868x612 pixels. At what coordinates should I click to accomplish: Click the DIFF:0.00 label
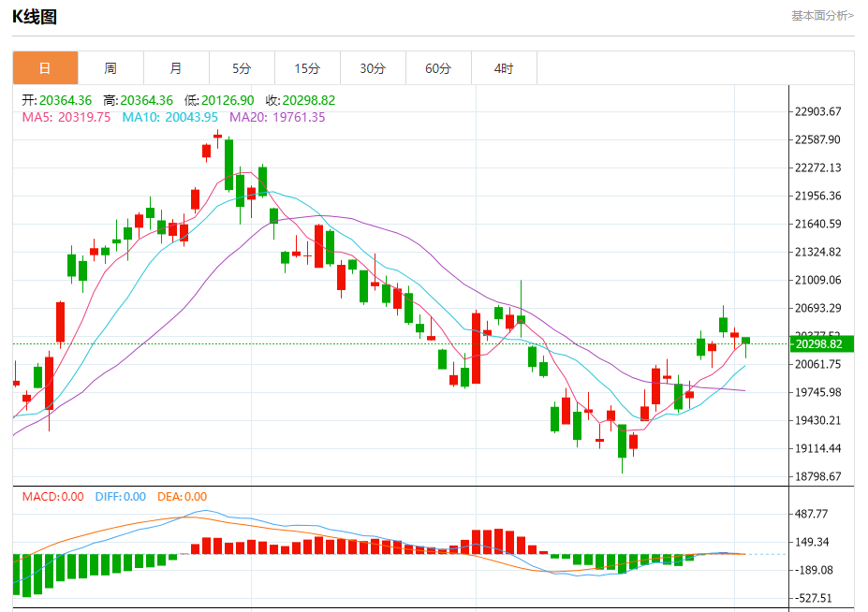pos(121,496)
